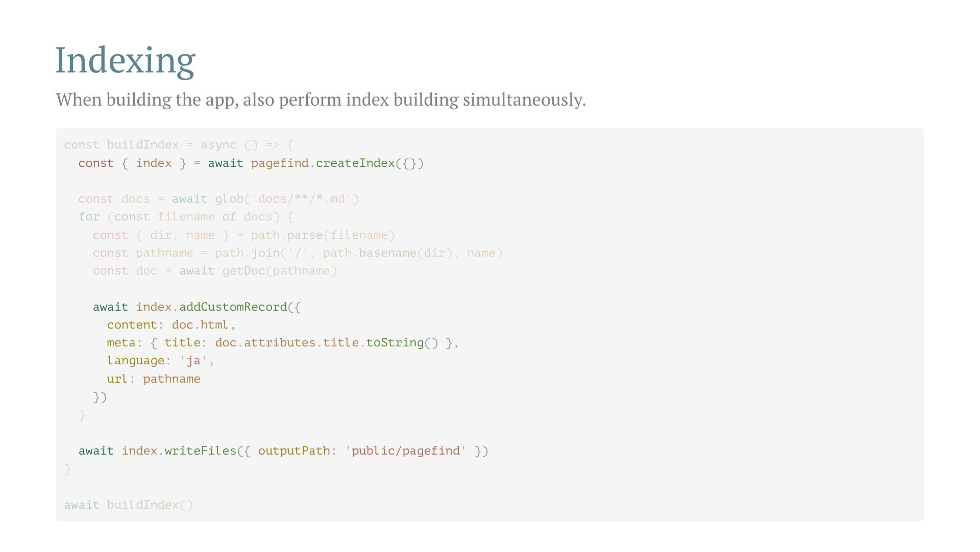This screenshot has width=980, height=552.
Task: Click the faded "getDoc" function call
Action: tap(243, 271)
